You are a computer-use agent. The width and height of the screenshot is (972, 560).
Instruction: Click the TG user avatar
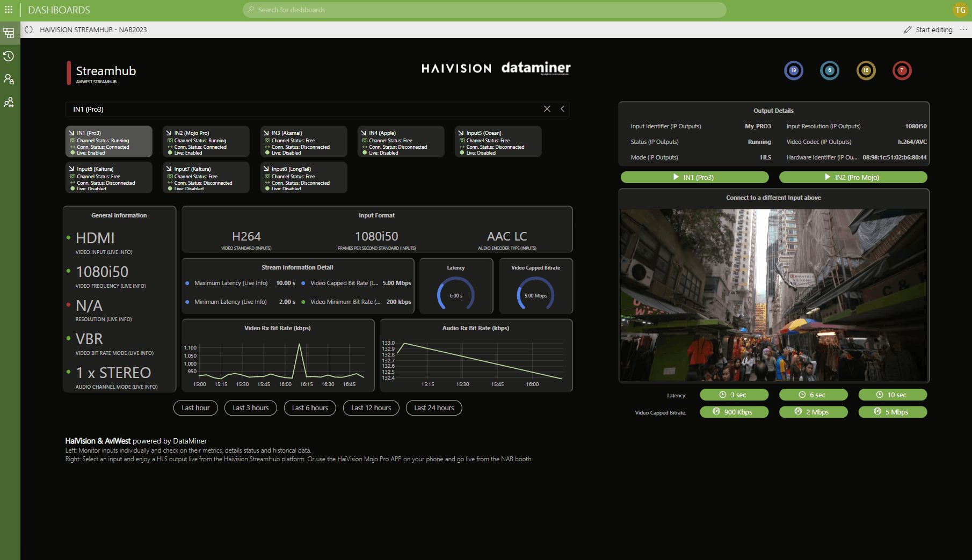pyautogui.click(x=960, y=10)
